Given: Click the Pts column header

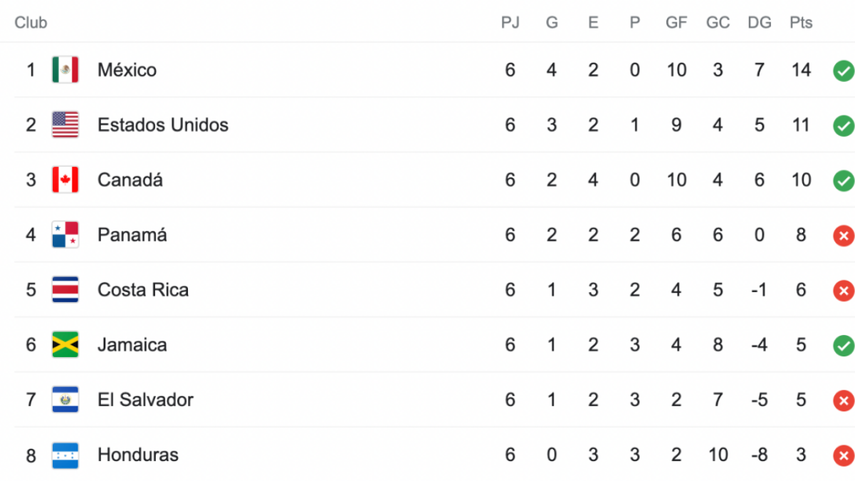Looking at the screenshot, I should [801, 22].
